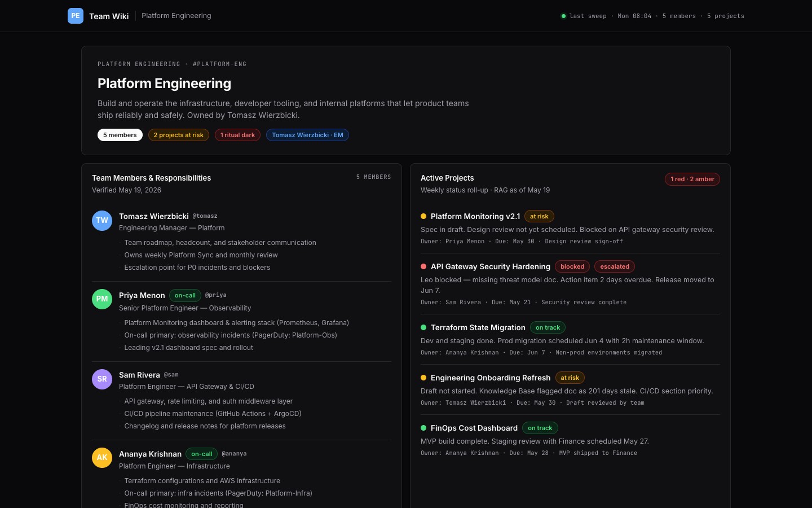The width and height of the screenshot is (812, 508).
Task: Click 'CI/CD pipeline maintenance (GitHub Actions + ArgoCD)'
Action: coord(213,414)
